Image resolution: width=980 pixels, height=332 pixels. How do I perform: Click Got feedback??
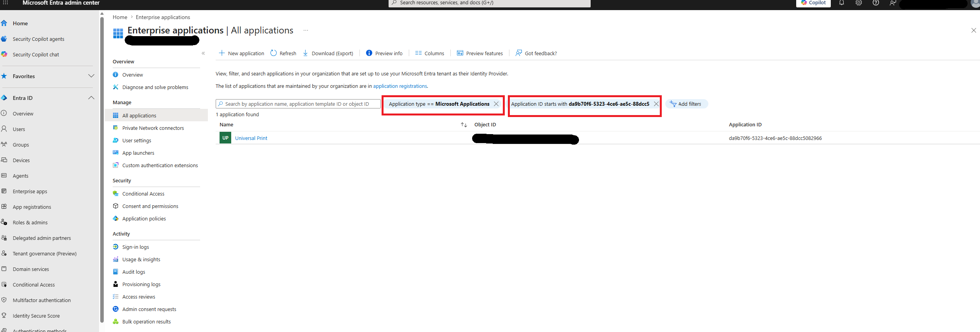(536, 53)
